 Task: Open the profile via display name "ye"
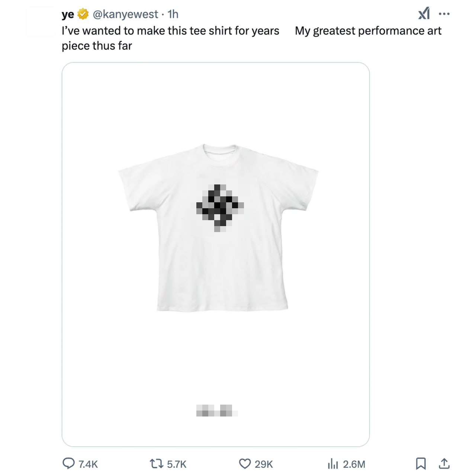(68, 15)
